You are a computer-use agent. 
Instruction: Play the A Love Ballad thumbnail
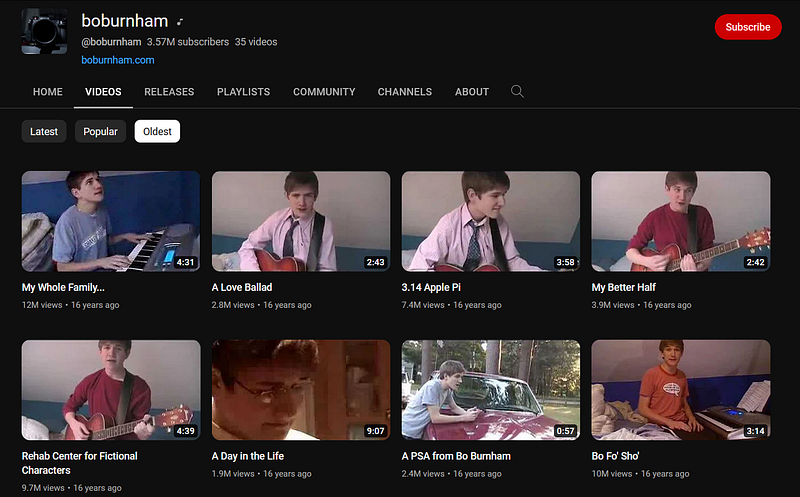tap(301, 221)
